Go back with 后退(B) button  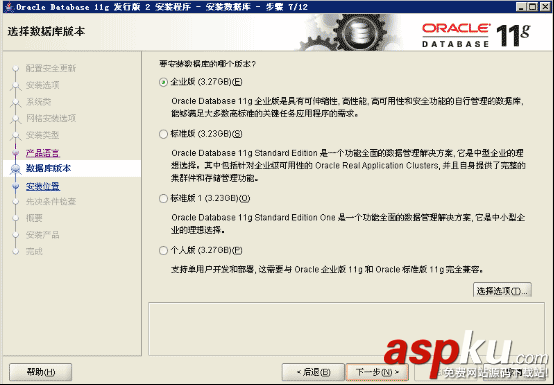point(313,372)
